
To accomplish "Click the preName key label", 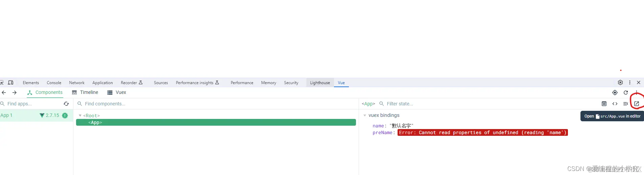I will click(x=383, y=132).
